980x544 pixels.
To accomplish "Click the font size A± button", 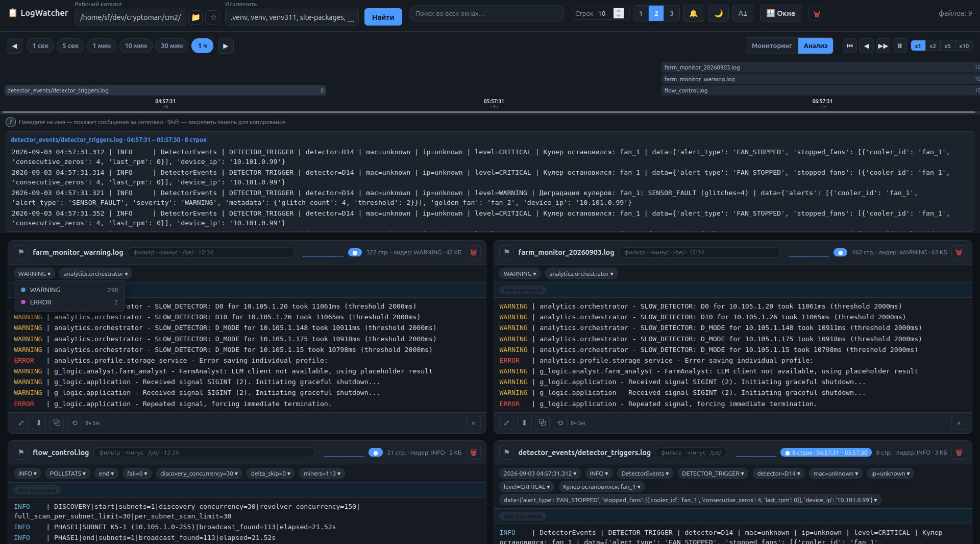I will click(743, 13).
